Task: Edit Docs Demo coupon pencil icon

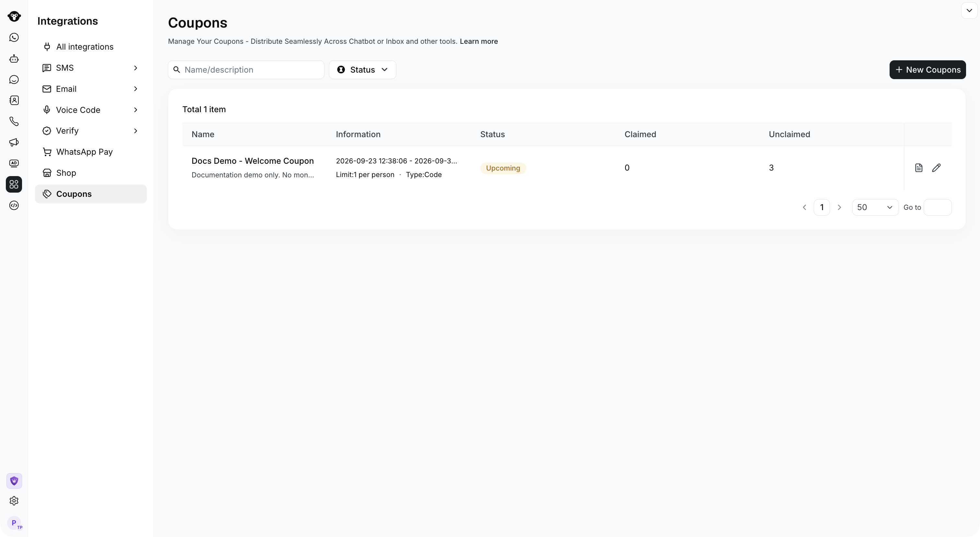Action: point(937,168)
